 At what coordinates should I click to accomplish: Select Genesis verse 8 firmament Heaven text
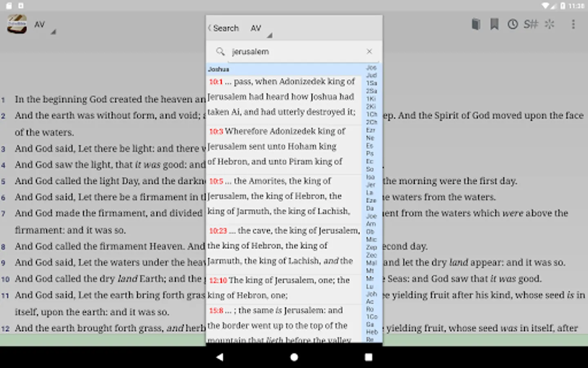tap(110, 246)
